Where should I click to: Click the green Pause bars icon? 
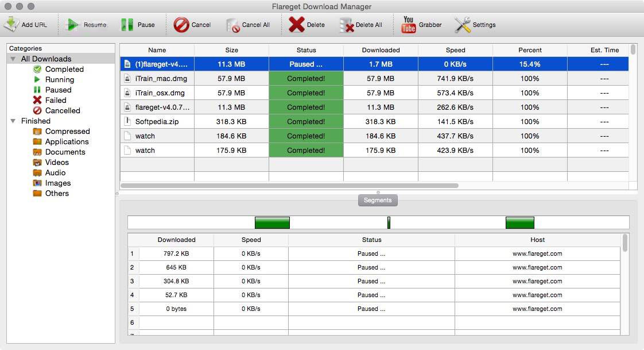(x=127, y=25)
